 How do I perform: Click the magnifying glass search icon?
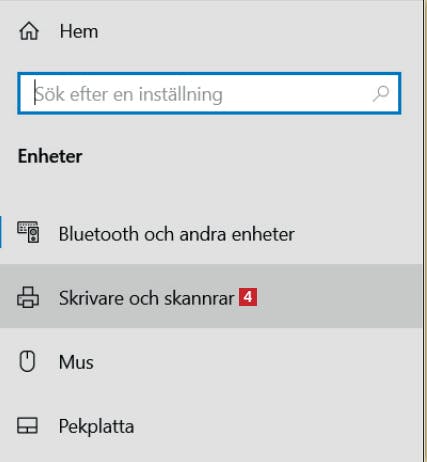(381, 94)
